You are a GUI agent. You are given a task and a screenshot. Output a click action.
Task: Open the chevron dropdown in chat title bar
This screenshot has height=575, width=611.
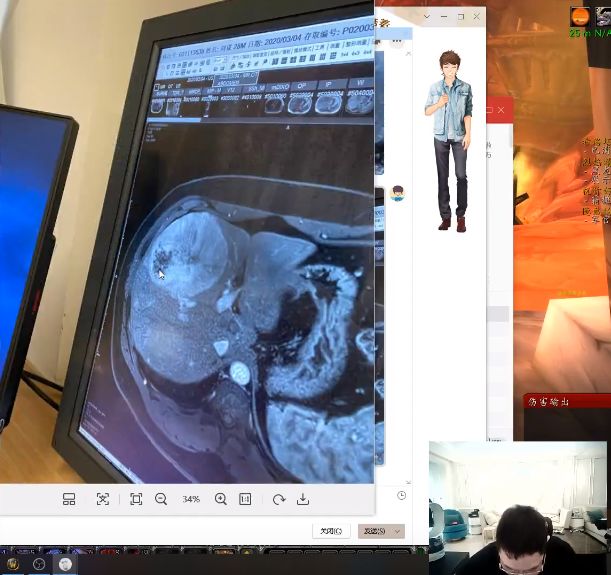[427, 17]
